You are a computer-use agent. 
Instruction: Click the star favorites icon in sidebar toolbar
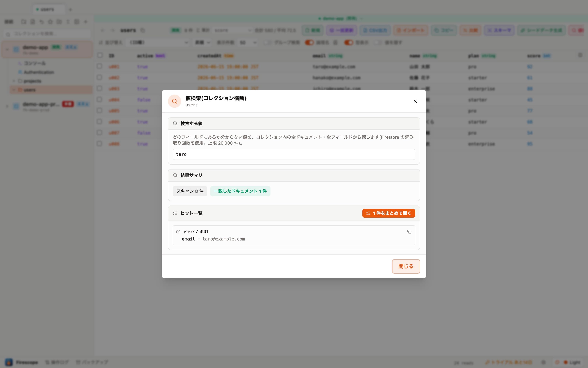click(x=50, y=22)
